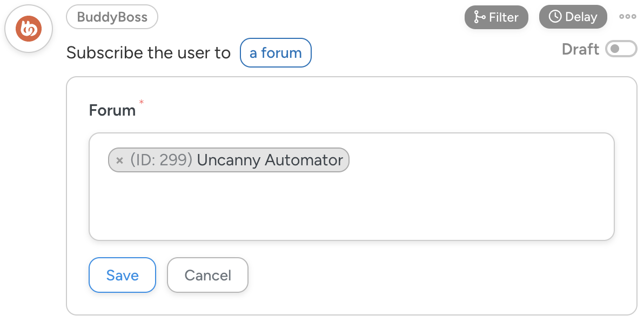Click the Uncanny Automator forum tag
644x322 pixels.
tap(270, 160)
